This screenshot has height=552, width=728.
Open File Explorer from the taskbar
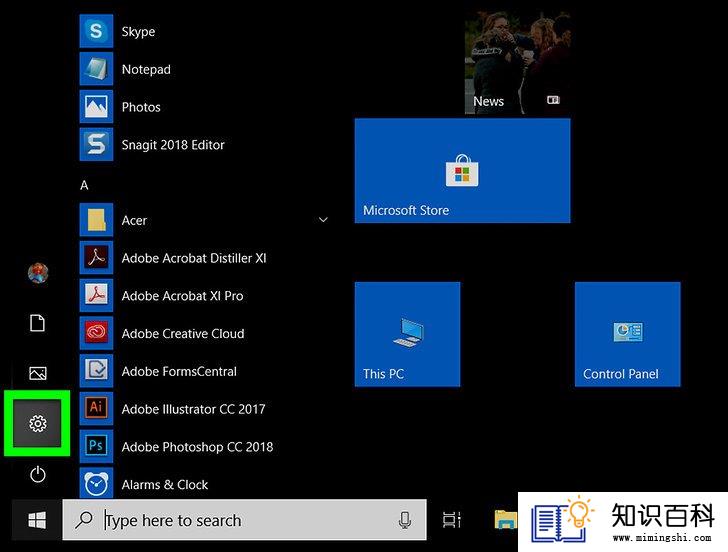pos(505,520)
